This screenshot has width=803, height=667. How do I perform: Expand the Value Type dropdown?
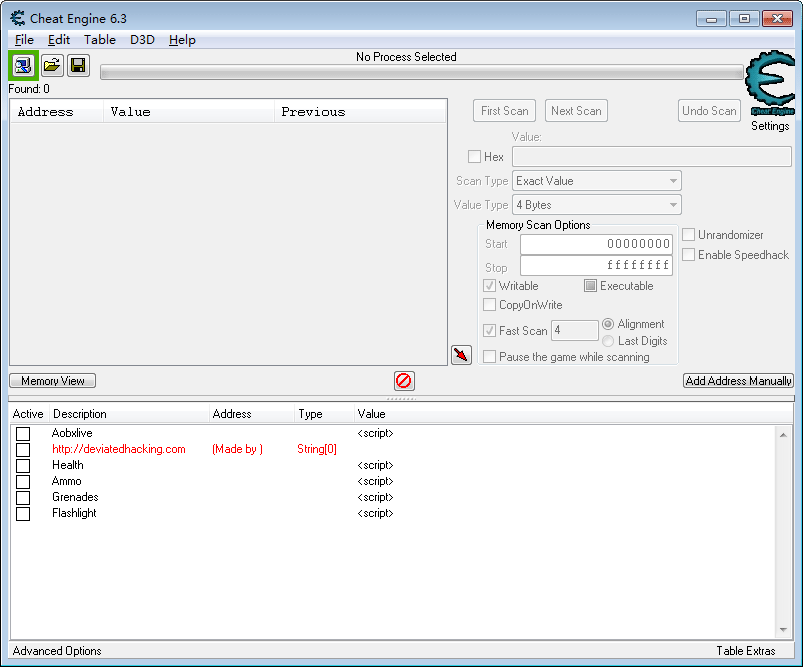pyautogui.click(x=597, y=205)
